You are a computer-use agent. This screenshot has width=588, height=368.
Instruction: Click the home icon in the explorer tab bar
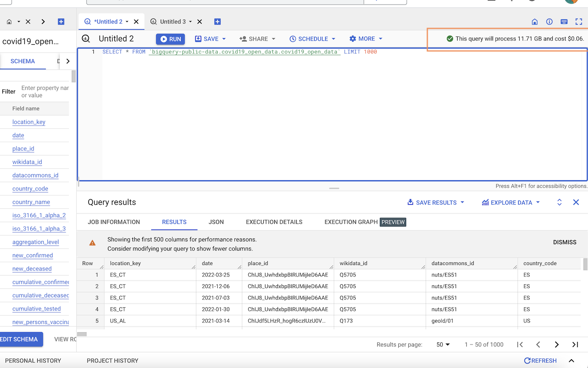[9, 22]
